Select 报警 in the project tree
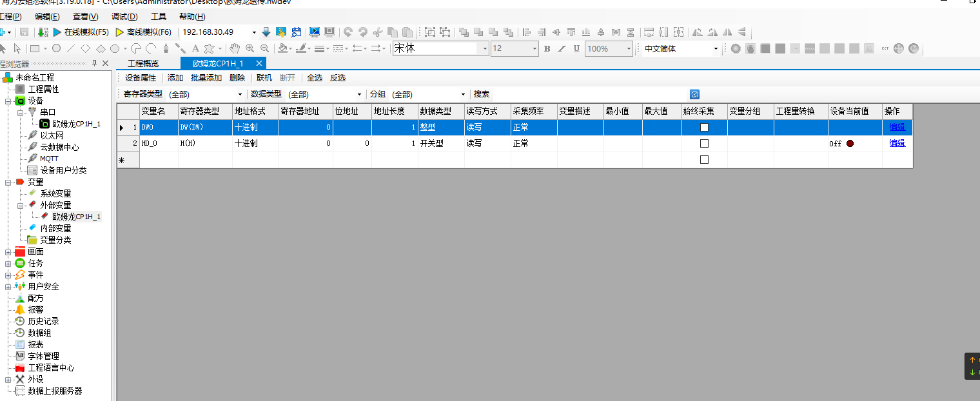This screenshot has width=980, height=401. pos(35,309)
